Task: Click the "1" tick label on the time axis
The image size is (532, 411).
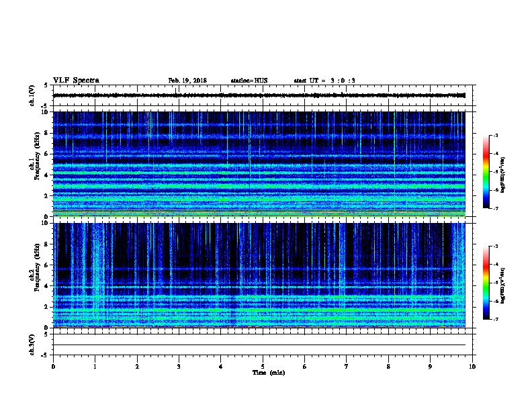Action: pos(95,367)
